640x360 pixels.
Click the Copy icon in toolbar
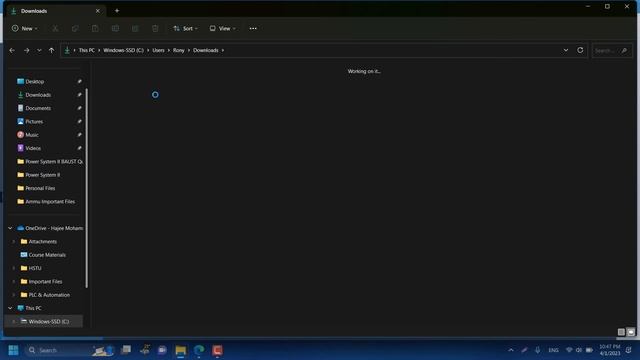(x=75, y=29)
